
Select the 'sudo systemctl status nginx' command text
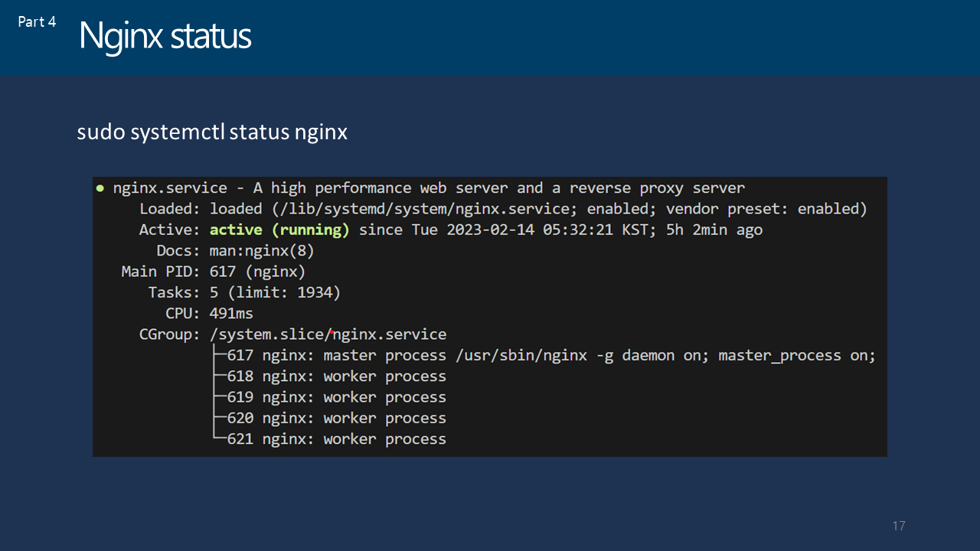click(x=212, y=132)
